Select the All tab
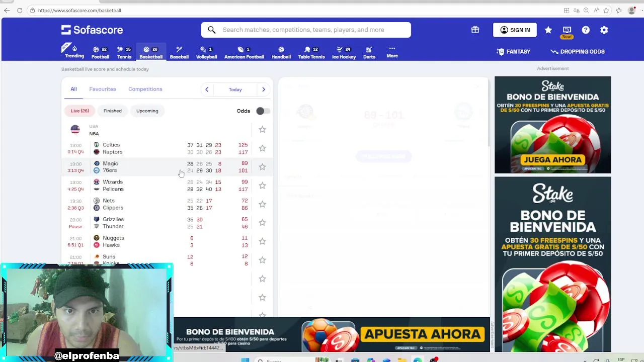The height and width of the screenshot is (362, 644). 73,89
